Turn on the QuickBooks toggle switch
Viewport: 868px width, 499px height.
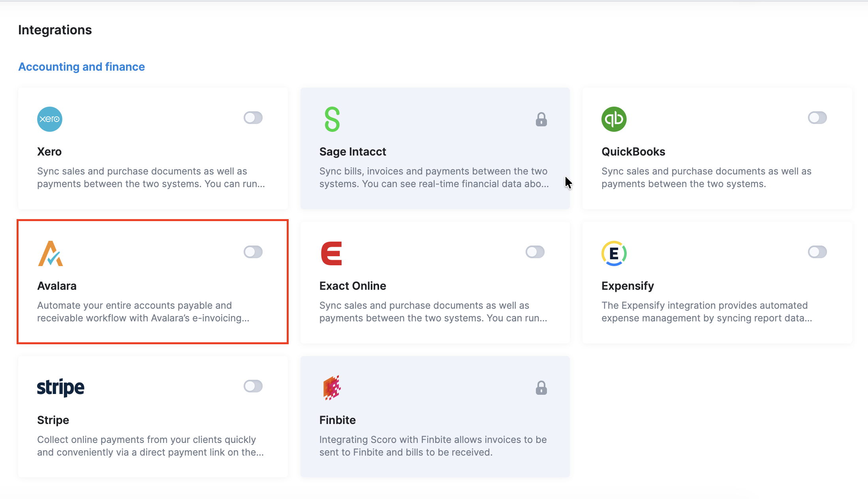click(x=817, y=118)
